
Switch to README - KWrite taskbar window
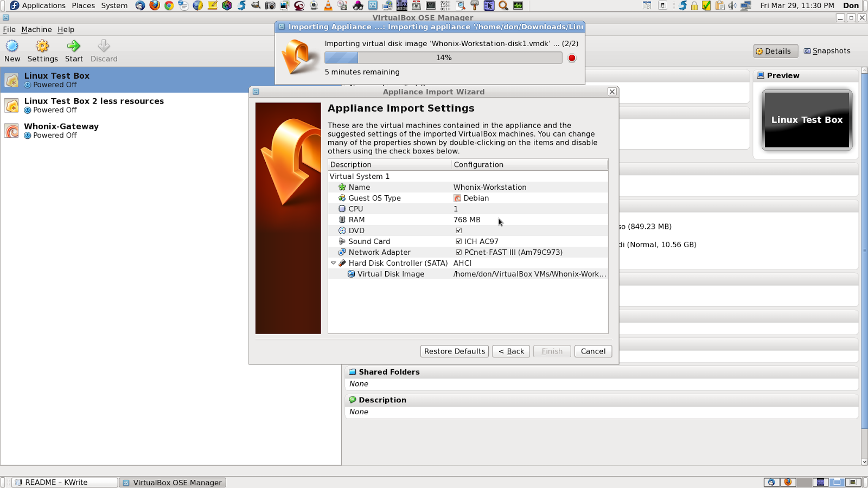pos(65,482)
